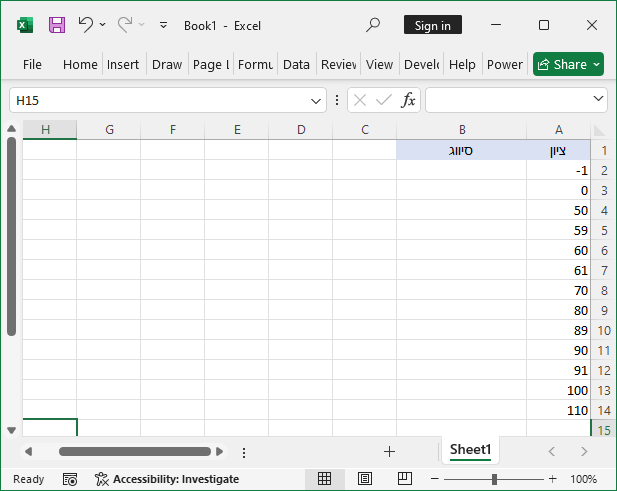The image size is (617, 491).
Task: Open the search magnifier in title bar
Action: click(x=373, y=25)
